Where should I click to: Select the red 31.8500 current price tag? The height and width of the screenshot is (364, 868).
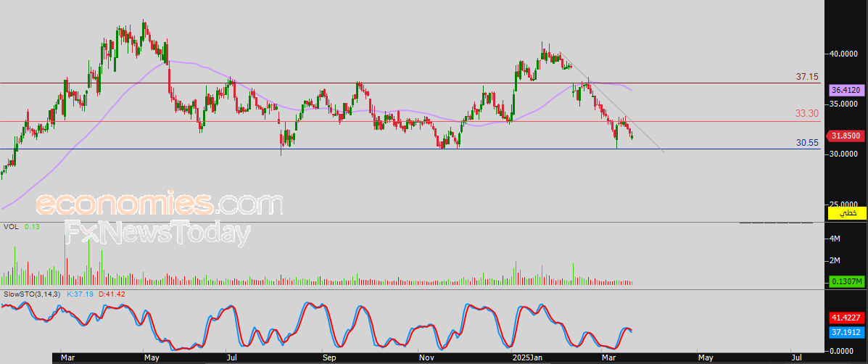tap(846, 136)
